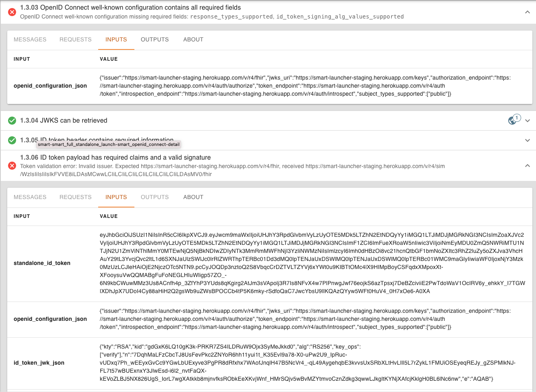View the ABOUT tab of test 1.3.03

[193, 39]
